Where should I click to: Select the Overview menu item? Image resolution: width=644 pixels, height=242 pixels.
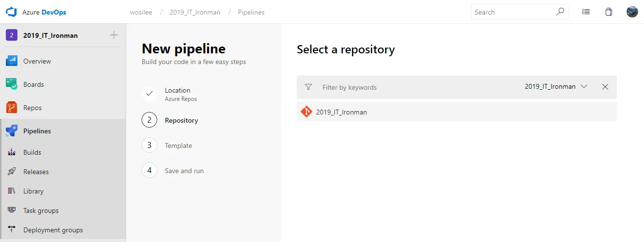63,61
